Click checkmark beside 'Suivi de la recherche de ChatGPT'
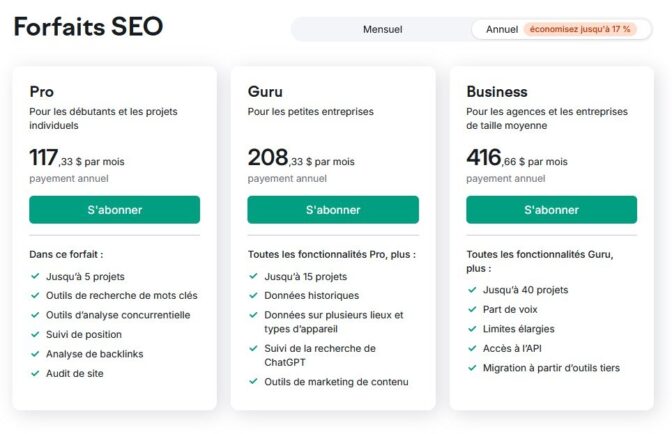672x434 pixels. [253, 348]
